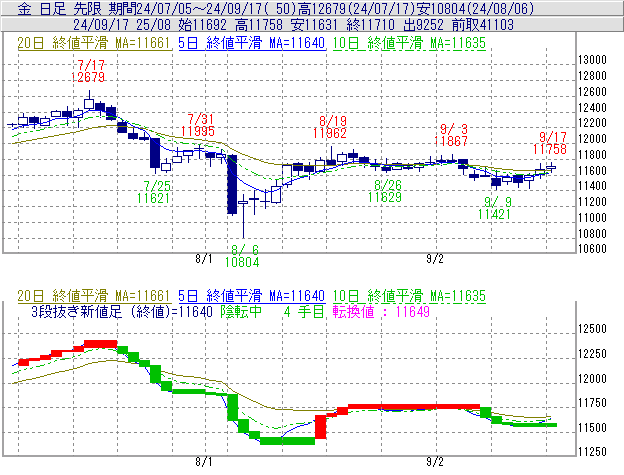The height and width of the screenshot is (475, 624).
Task: Click the 前取41103 open interest value
Action: 482,25
